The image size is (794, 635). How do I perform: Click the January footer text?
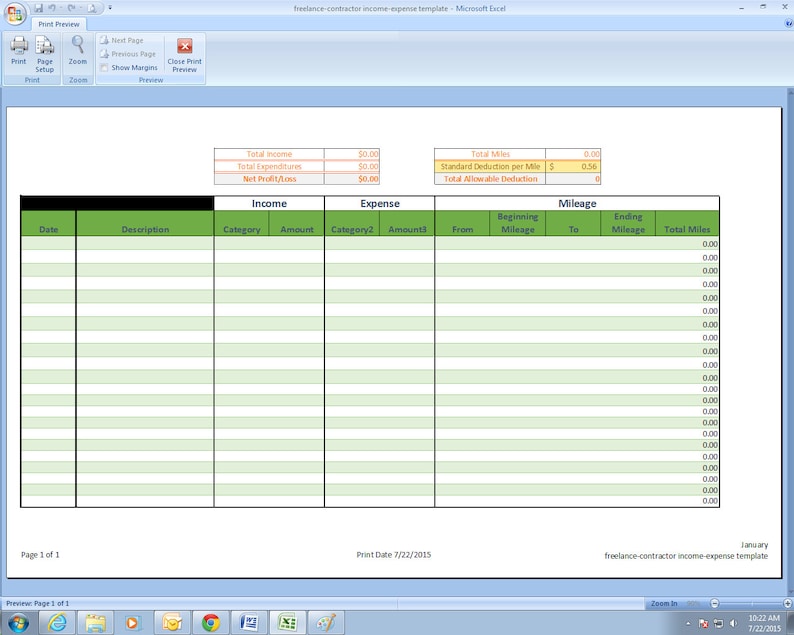755,545
